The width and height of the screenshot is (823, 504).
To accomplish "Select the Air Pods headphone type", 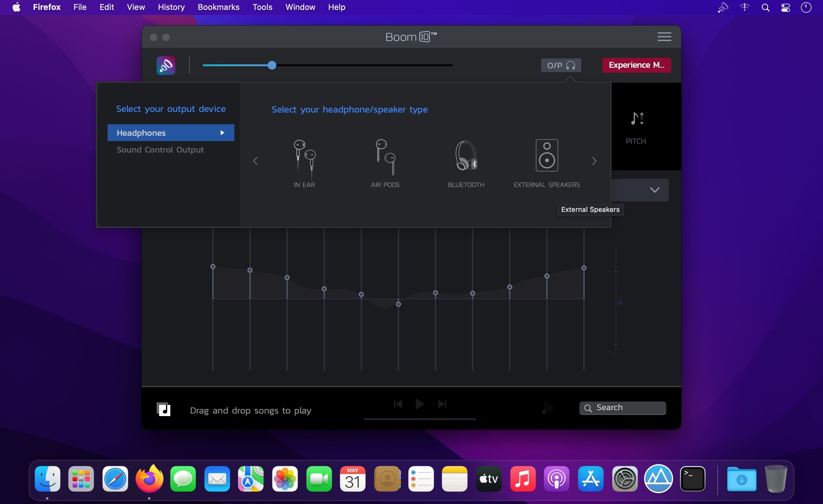I will click(x=385, y=163).
